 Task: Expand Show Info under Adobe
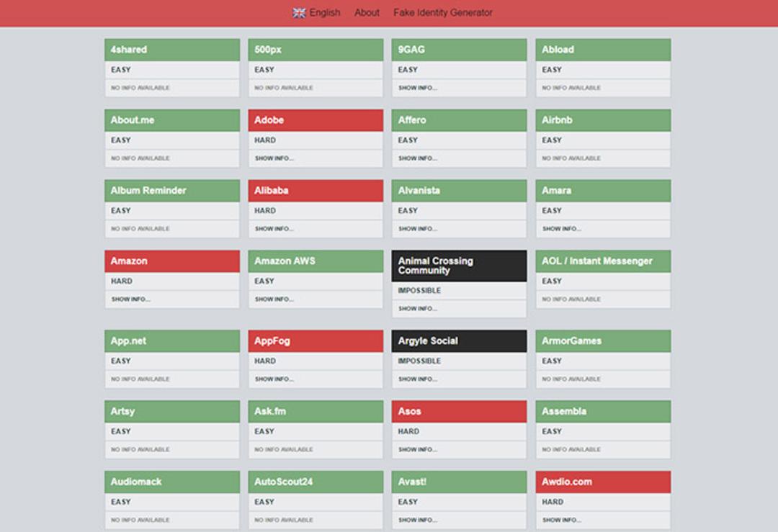point(274,158)
